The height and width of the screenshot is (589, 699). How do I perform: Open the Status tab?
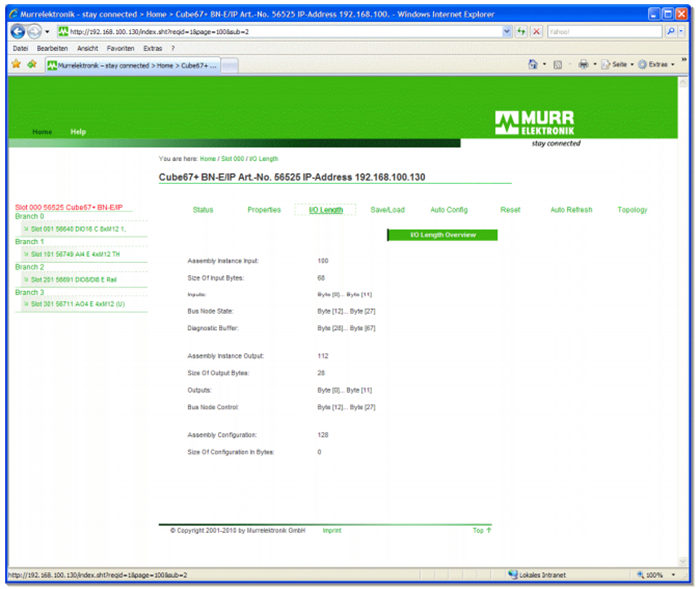pos(203,210)
